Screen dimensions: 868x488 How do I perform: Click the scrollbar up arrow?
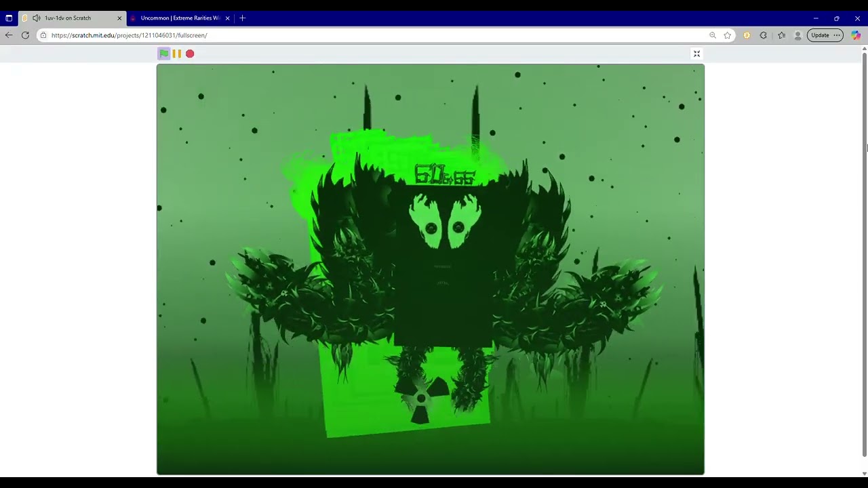[x=864, y=48]
